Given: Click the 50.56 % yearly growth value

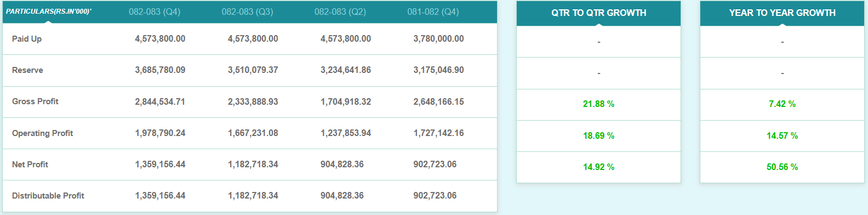Looking at the screenshot, I should point(782,167).
